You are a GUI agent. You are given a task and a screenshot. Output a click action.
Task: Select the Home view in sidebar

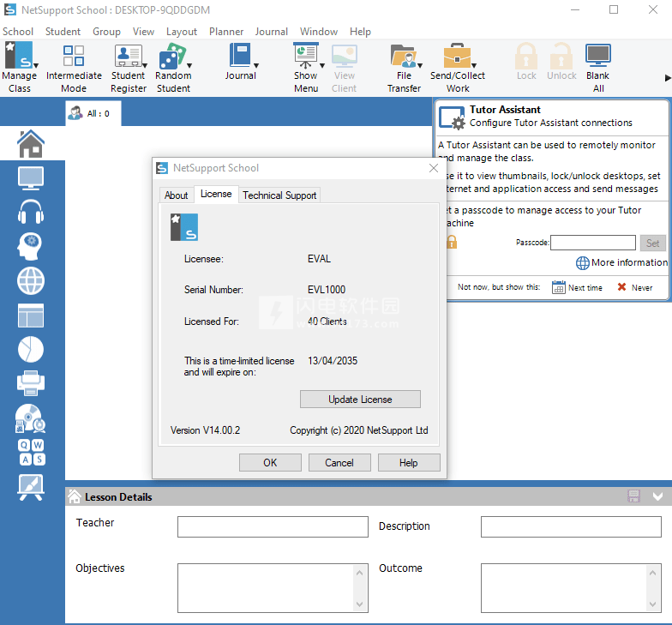(x=31, y=144)
